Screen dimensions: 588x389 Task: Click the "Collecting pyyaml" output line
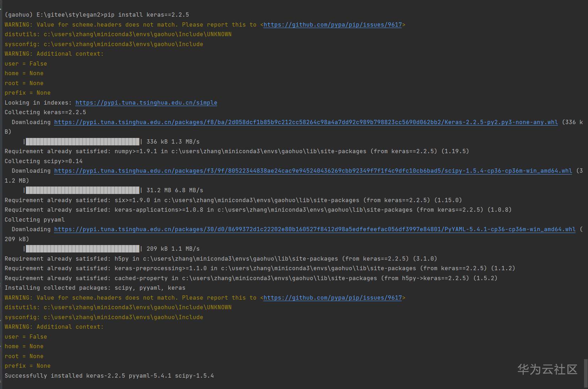(x=34, y=220)
